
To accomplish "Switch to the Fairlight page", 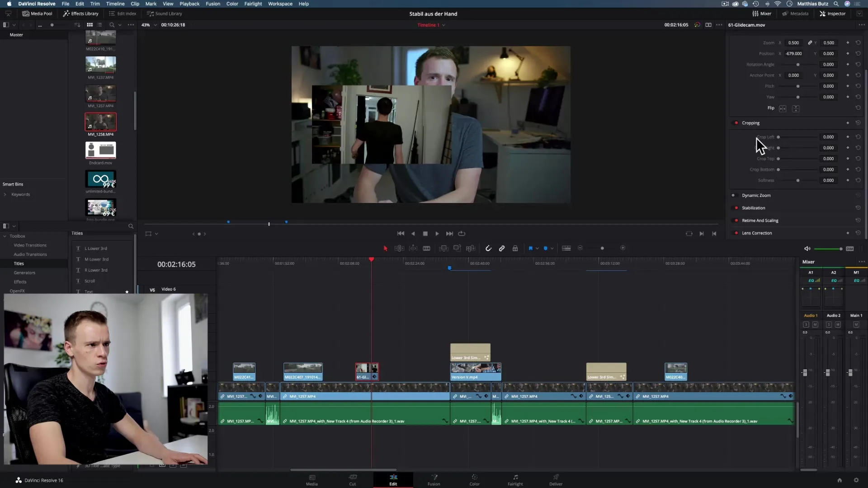I will pyautogui.click(x=515, y=480).
